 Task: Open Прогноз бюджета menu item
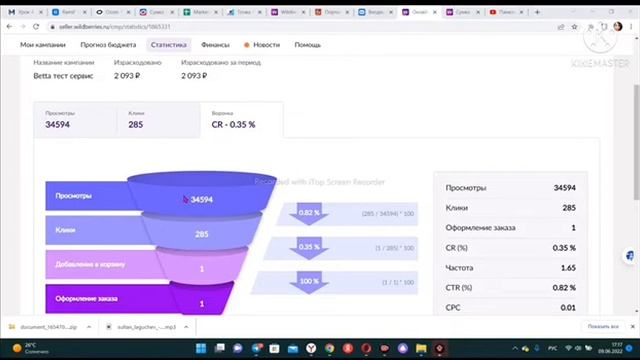coord(108,45)
